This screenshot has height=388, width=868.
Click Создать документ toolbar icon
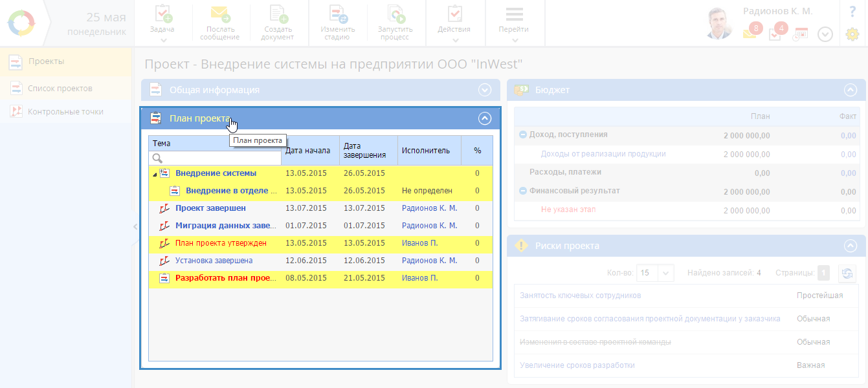278,14
